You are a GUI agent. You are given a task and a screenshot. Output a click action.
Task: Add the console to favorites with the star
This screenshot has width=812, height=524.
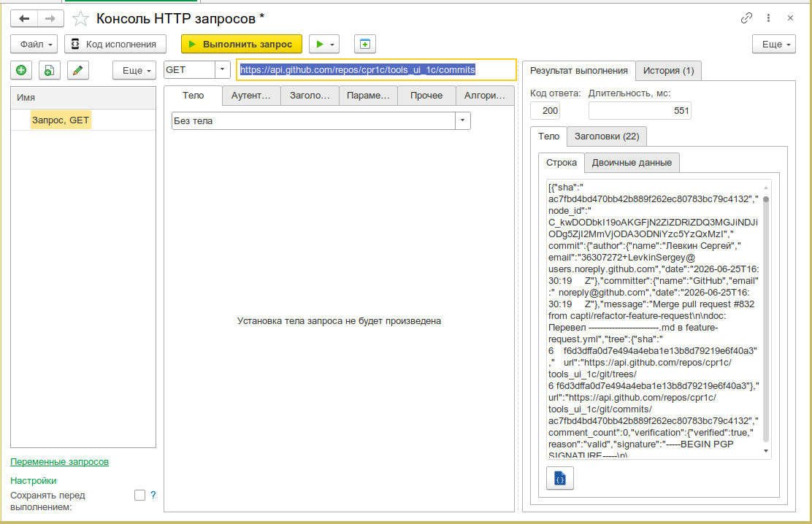(x=80, y=19)
